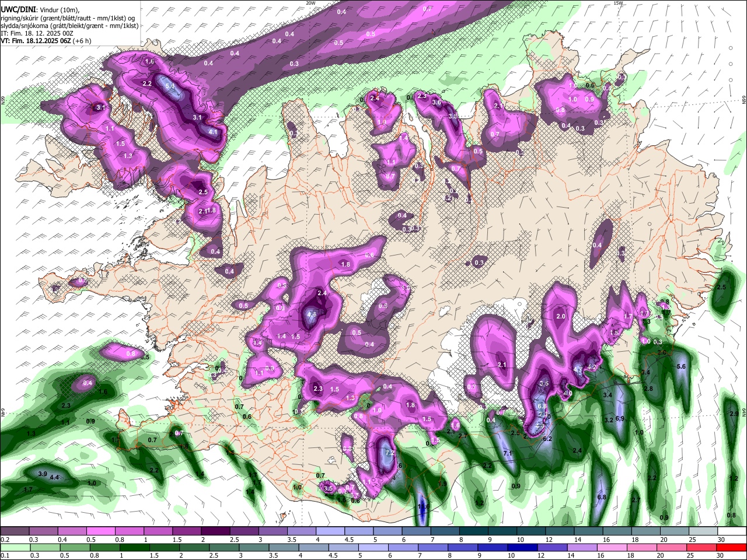Image resolution: width=747 pixels, height=560 pixels.
Task: Click the 'rigning/skúrir' legend description line
Action: click(68, 19)
